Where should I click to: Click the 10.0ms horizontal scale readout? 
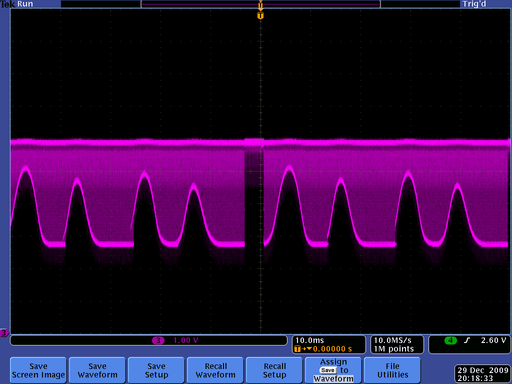310,340
